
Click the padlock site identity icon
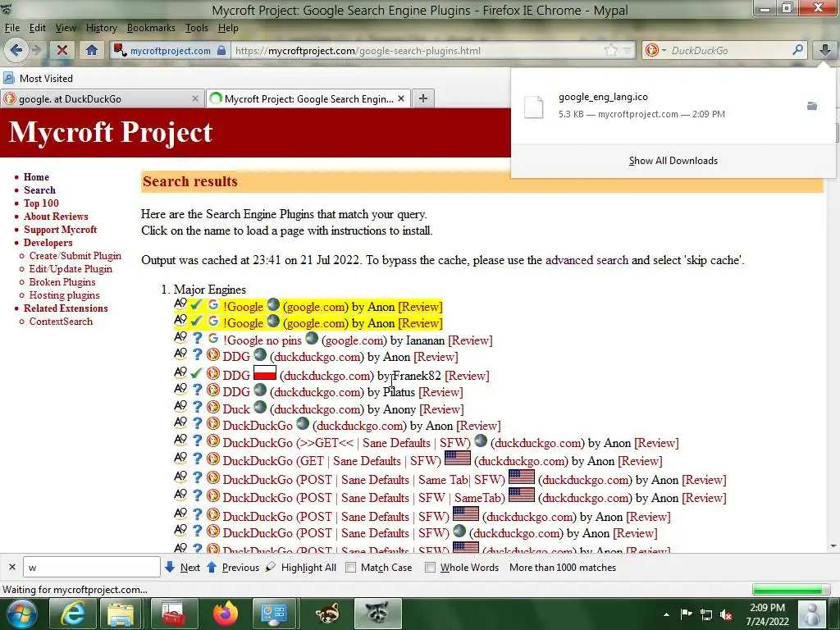[x=221, y=50]
